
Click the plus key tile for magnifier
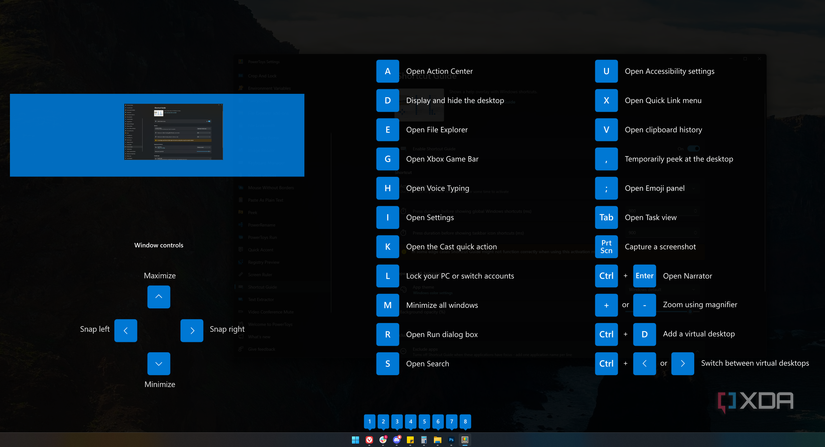606,305
